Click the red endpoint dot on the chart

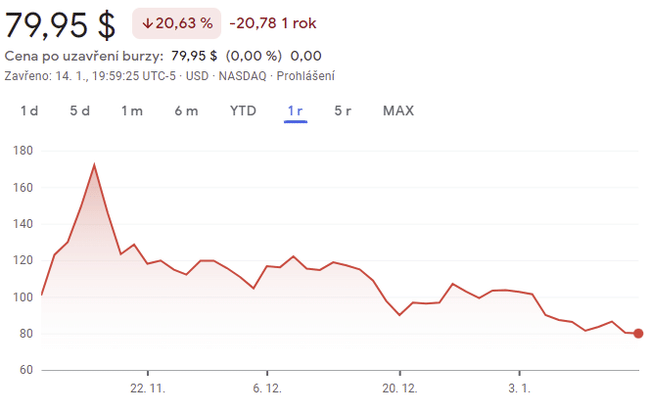point(639,334)
